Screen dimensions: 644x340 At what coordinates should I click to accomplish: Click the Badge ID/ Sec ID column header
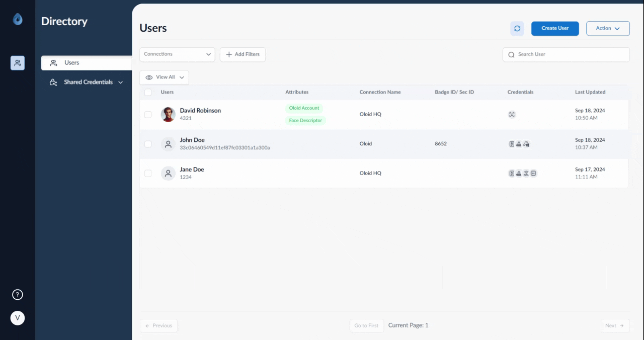tap(454, 92)
